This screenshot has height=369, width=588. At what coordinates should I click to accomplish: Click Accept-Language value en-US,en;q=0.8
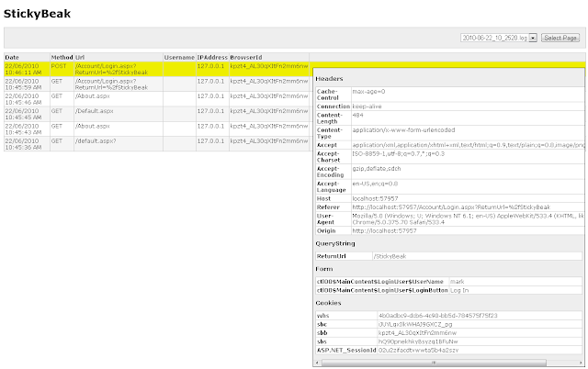[375, 184]
